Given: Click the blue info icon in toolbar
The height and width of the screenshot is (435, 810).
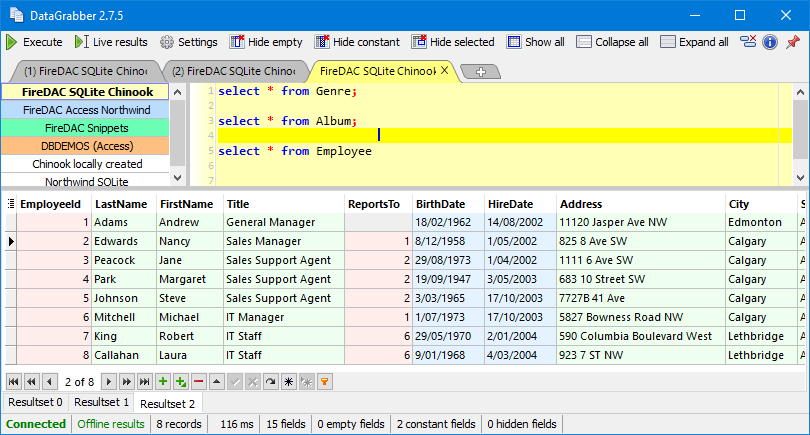Looking at the screenshot, I should [770, 42].
